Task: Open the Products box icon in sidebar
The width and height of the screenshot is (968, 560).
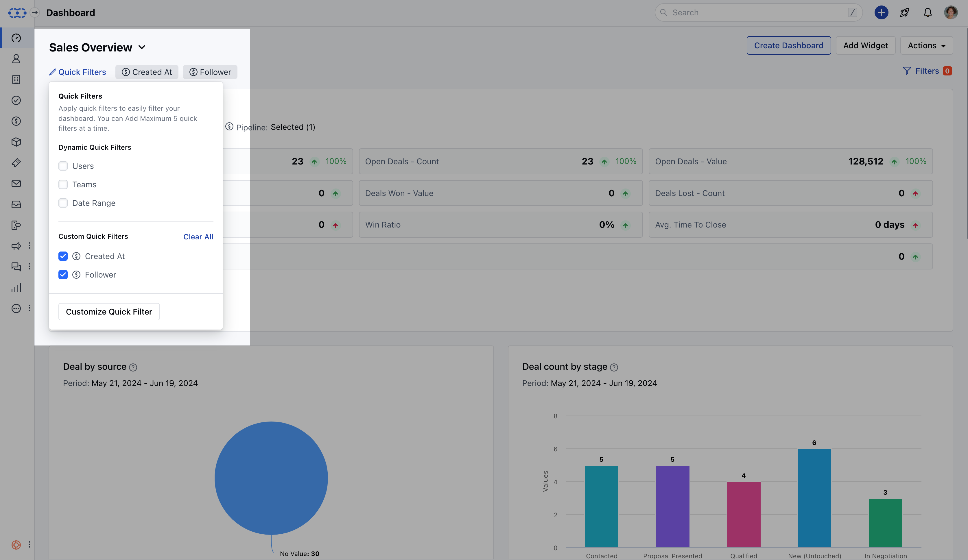Action: pyautogui.click(x=16, y=142)
